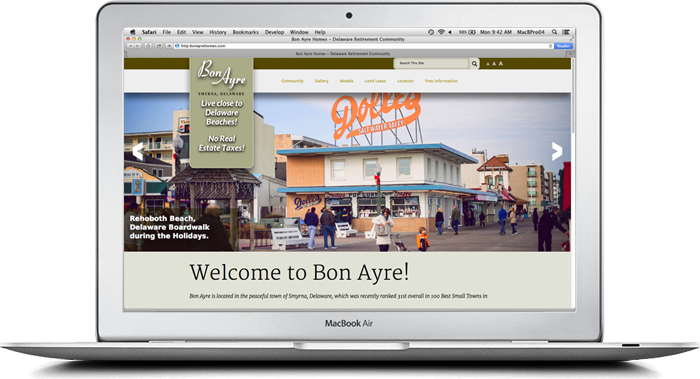Open the Community nav link
Viewport: 700px width, 379px height.
[292, 81]
